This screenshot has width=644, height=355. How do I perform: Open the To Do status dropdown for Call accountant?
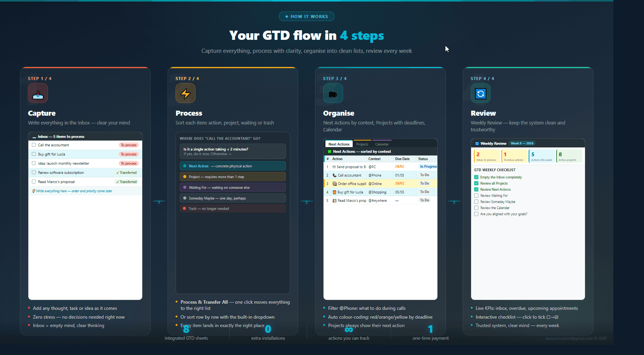[x=425, y=175]
